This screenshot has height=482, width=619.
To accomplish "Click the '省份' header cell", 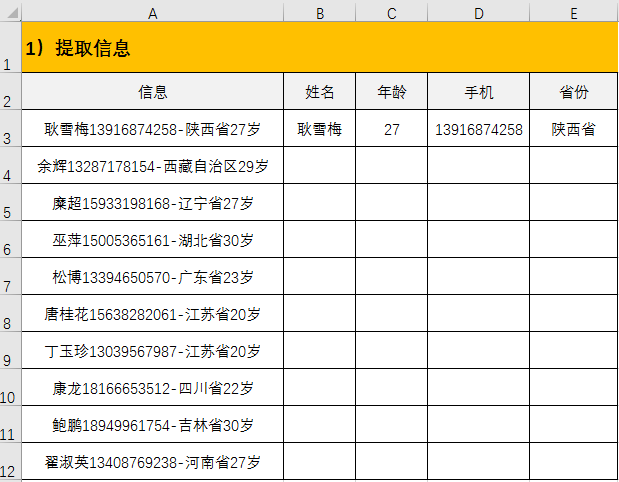I will pyautogui.click(x=574, y=91).
